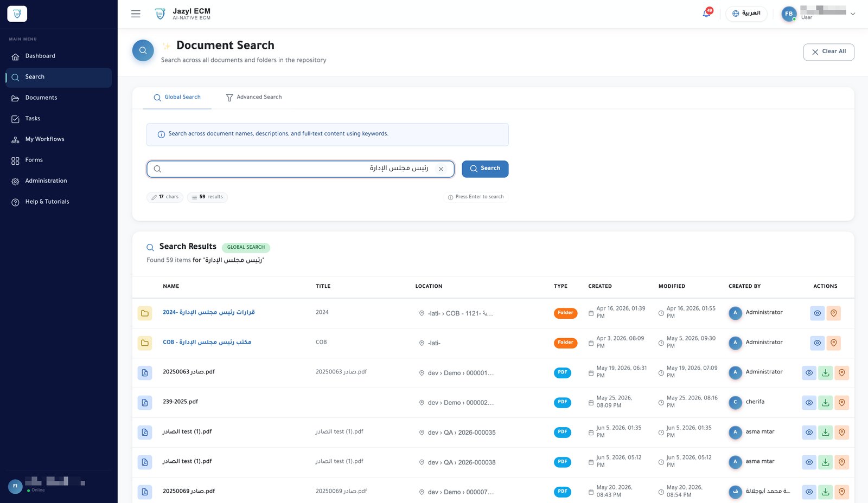Download the 05:12 PM الصادر test (1).pdf

(825, 462)
